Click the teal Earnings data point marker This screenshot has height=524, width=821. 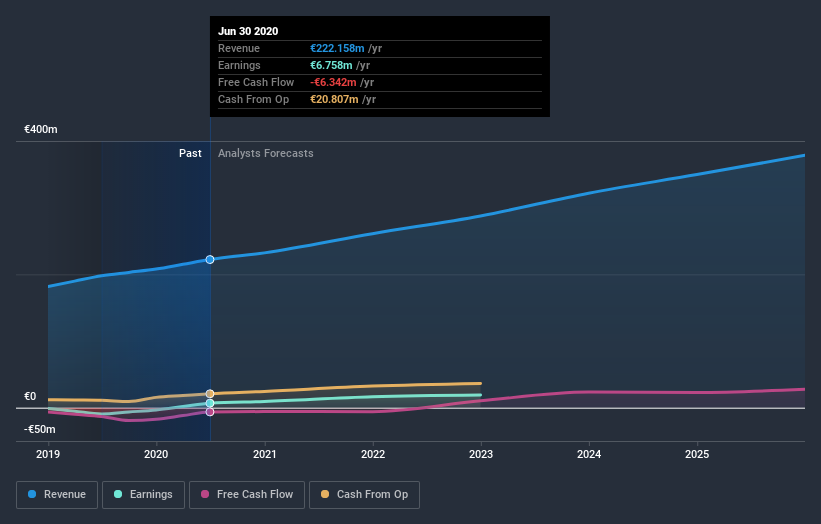click(x=210, y=403)
